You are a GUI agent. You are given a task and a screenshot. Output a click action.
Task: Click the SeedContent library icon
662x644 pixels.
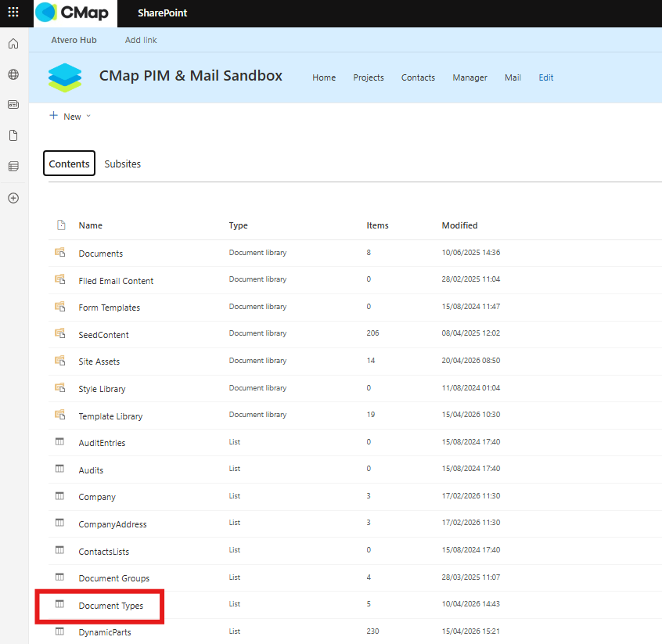point(60,333)
